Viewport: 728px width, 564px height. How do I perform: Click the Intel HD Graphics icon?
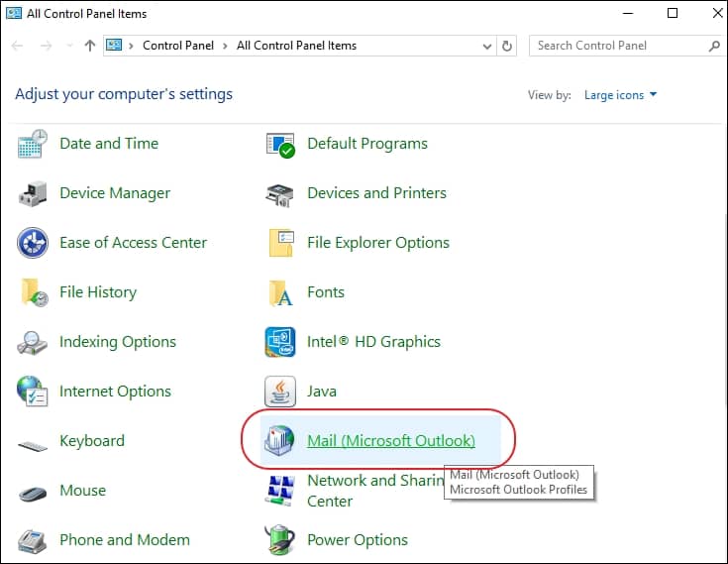coord(280,342)
